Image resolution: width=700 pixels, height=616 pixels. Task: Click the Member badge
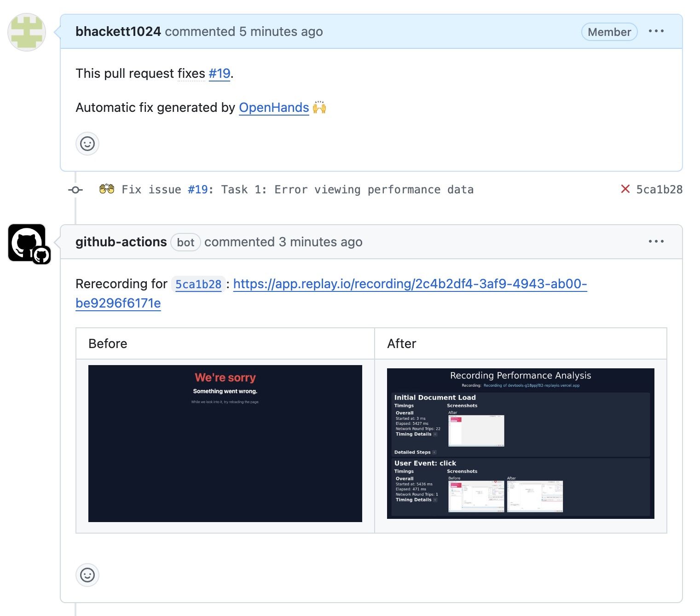pyautogui.click(x=609, y=32)
